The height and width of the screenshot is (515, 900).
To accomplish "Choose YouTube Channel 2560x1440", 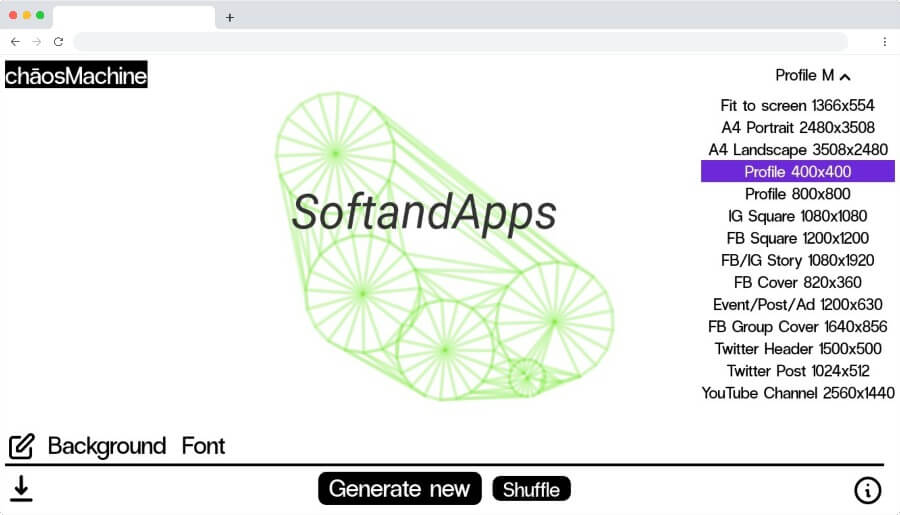I will pos(797,393).
